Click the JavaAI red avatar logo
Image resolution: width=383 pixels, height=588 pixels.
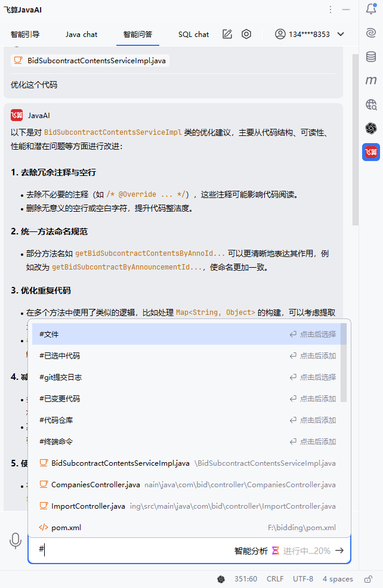point(17,115)
